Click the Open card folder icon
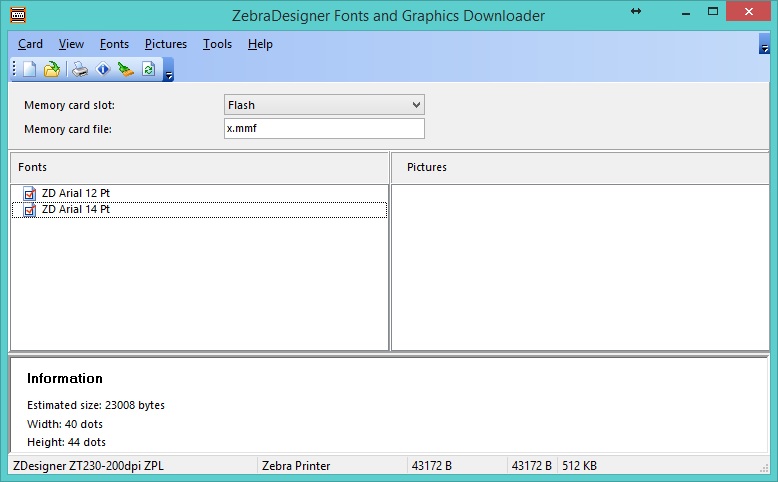778x482 pixels. tap(52, 69)
